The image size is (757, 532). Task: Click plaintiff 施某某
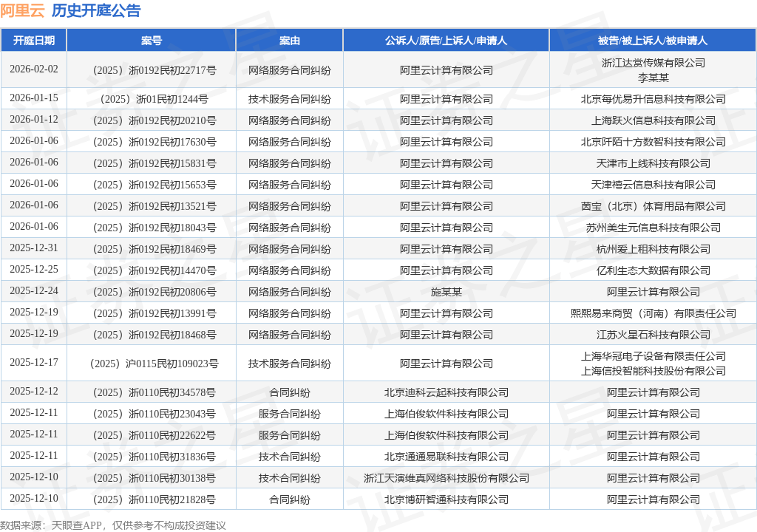coord(447,292)
